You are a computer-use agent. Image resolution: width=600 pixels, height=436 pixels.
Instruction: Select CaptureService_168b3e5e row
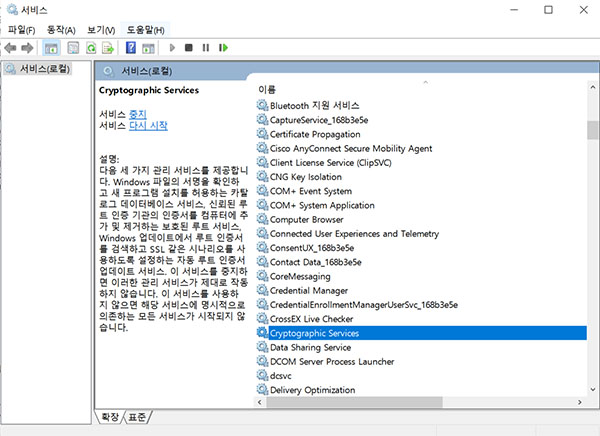tap(319, 120)
